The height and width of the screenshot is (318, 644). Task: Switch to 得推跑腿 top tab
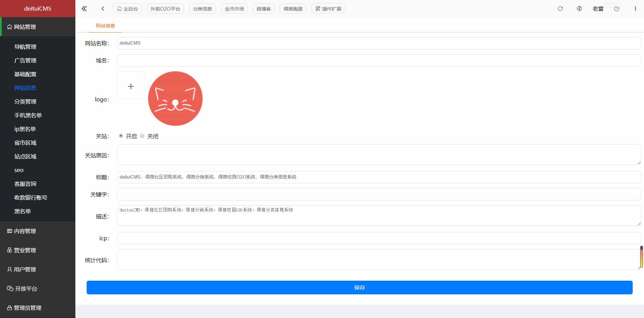point(293,9)
